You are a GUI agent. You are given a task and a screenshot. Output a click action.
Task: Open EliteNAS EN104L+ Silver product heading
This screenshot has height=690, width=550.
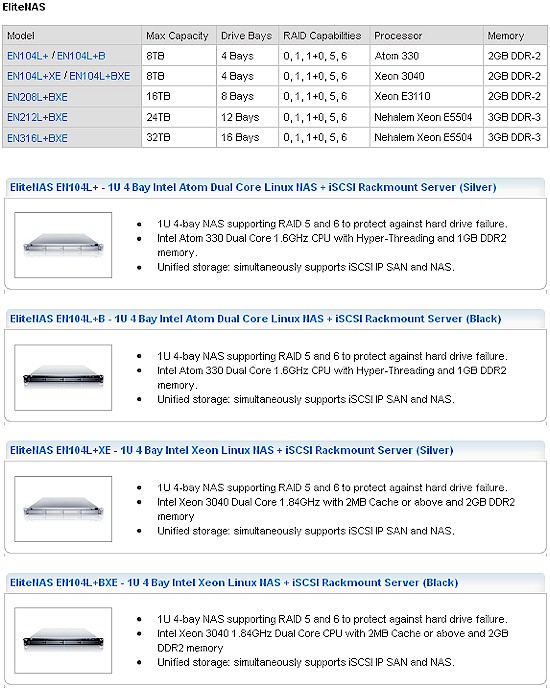coord(253,187)
